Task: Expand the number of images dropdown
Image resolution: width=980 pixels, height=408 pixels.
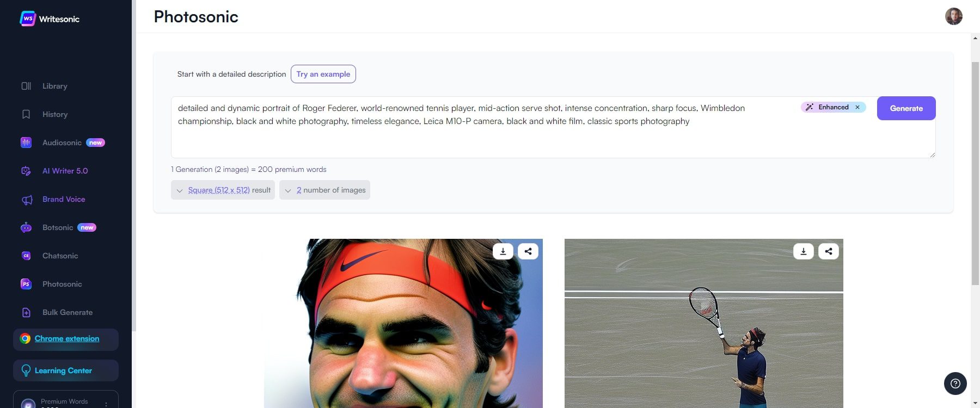Action: click(x=324, y=190)
